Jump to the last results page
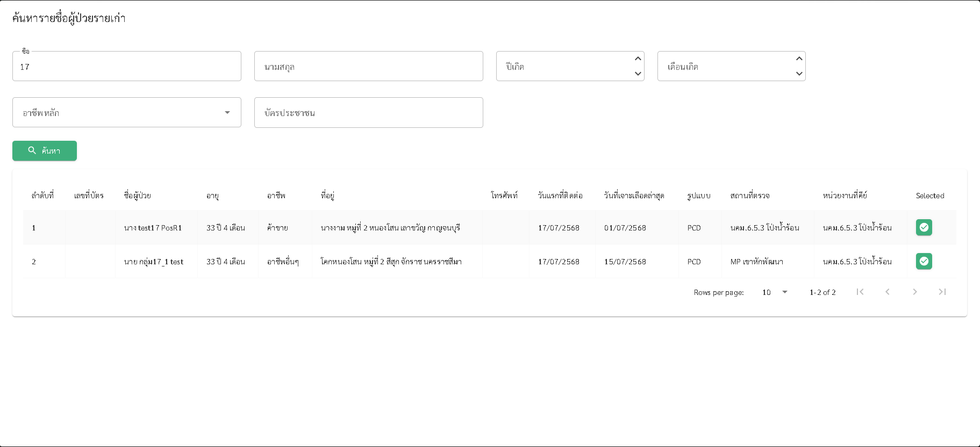980x447 pixels. (x=942, y=292)
